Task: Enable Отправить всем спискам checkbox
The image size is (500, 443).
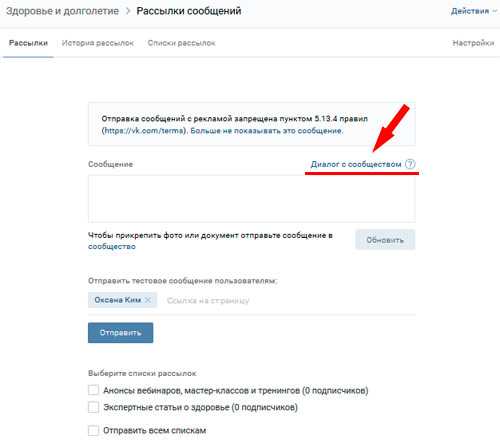Action: (93, 430)
